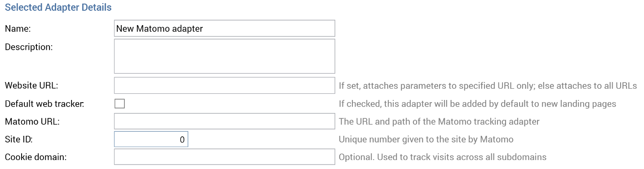Screen dimensions: 644x169
Task: Select the Site ID number field
Action: 151,139
